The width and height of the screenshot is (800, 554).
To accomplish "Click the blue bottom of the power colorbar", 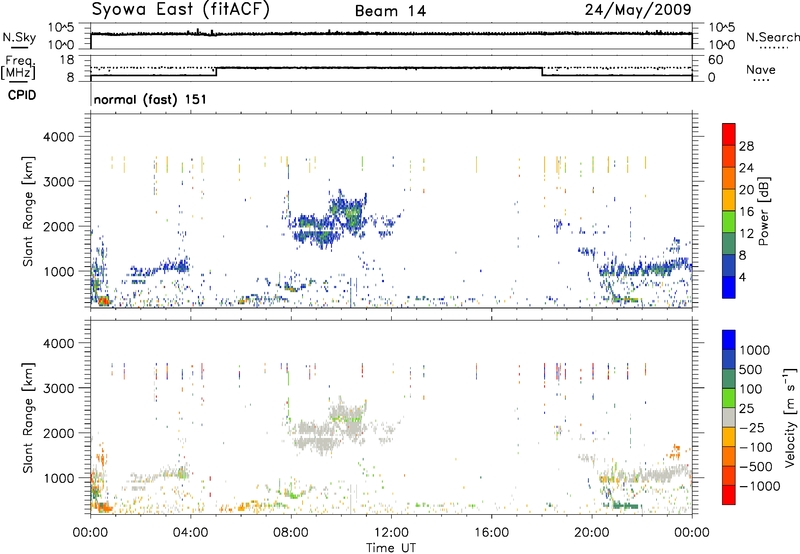I will (729, 287).
